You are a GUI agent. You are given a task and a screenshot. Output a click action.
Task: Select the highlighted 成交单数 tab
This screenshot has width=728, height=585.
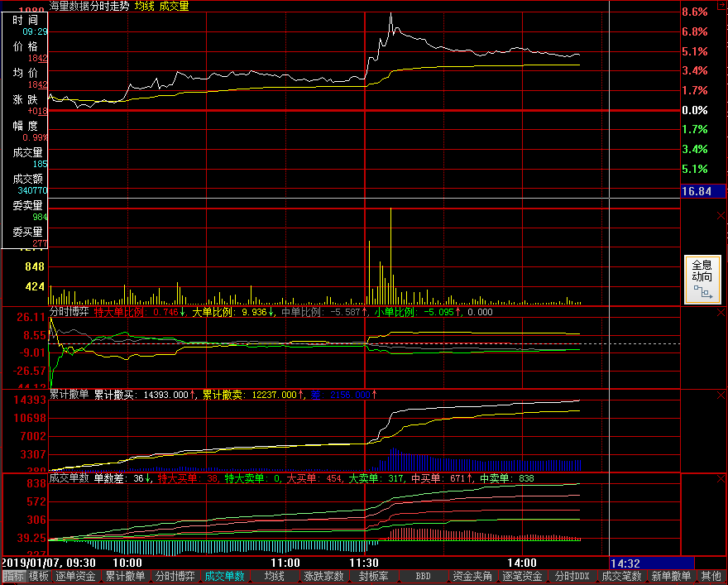coord(225,577)
